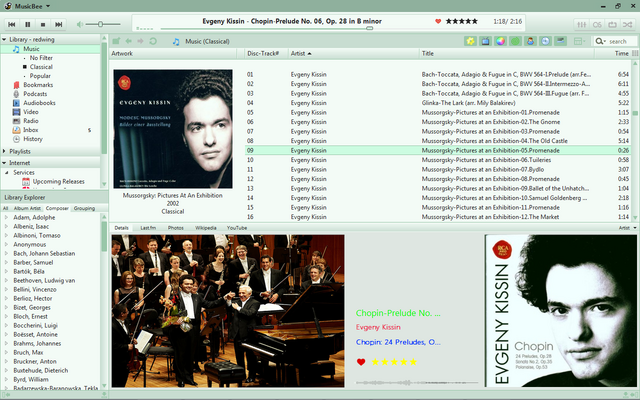Collapse the Services tree node
Viewport: 640px width, 400px height.
(7, 173)
